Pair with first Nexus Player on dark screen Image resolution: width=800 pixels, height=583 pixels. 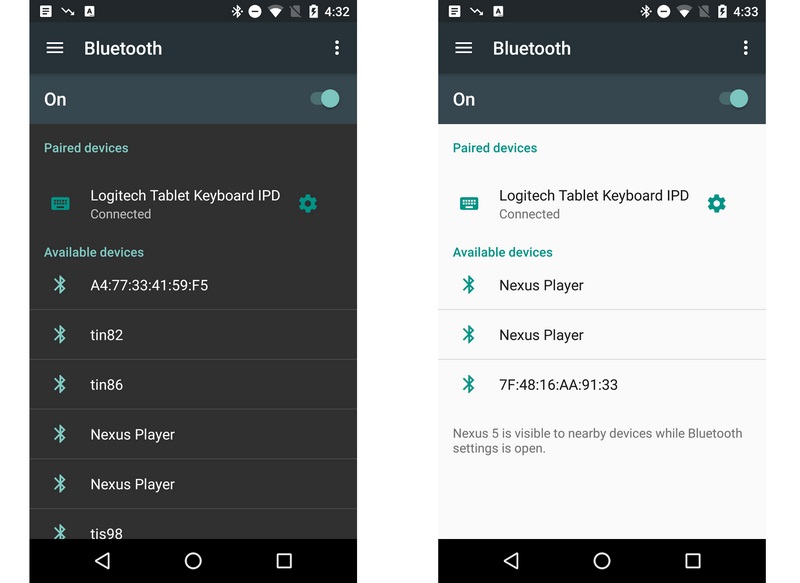193,434
